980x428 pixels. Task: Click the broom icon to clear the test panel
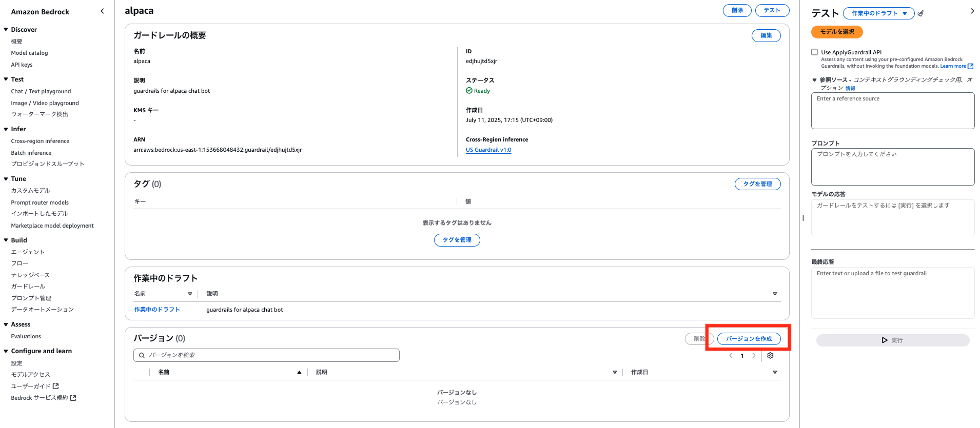coord(920,14)
